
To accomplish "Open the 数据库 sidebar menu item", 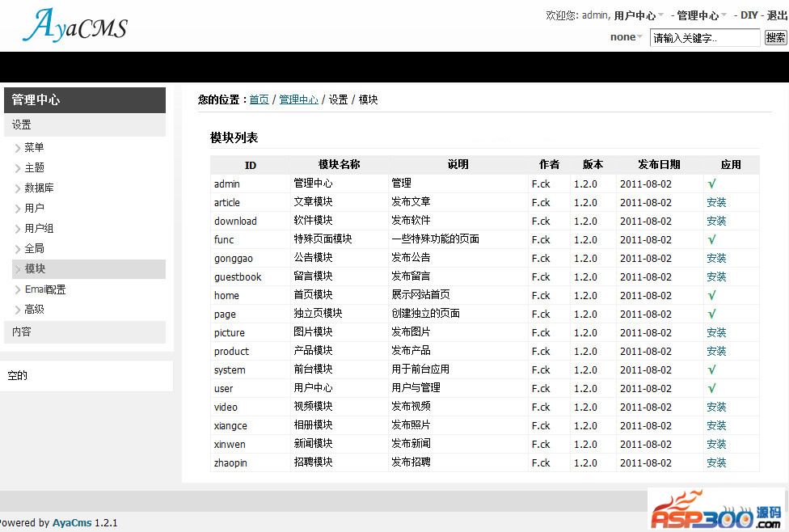I will [x=39, y=188].
